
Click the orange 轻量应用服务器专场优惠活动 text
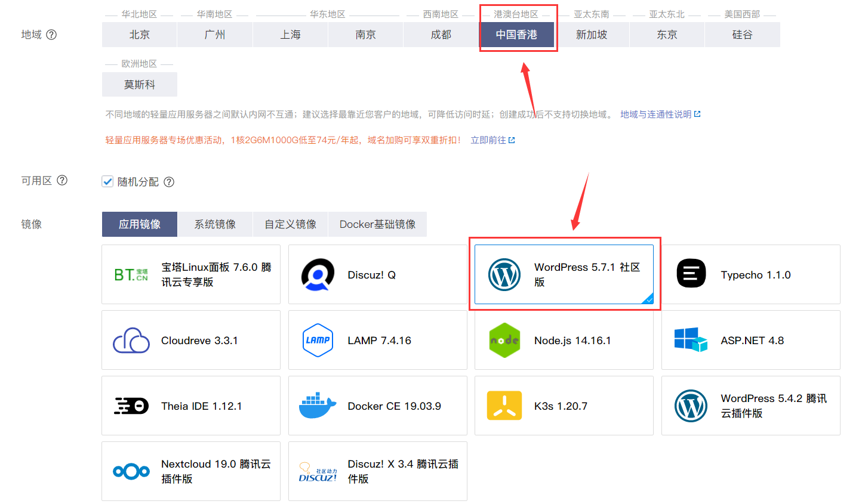283,140
